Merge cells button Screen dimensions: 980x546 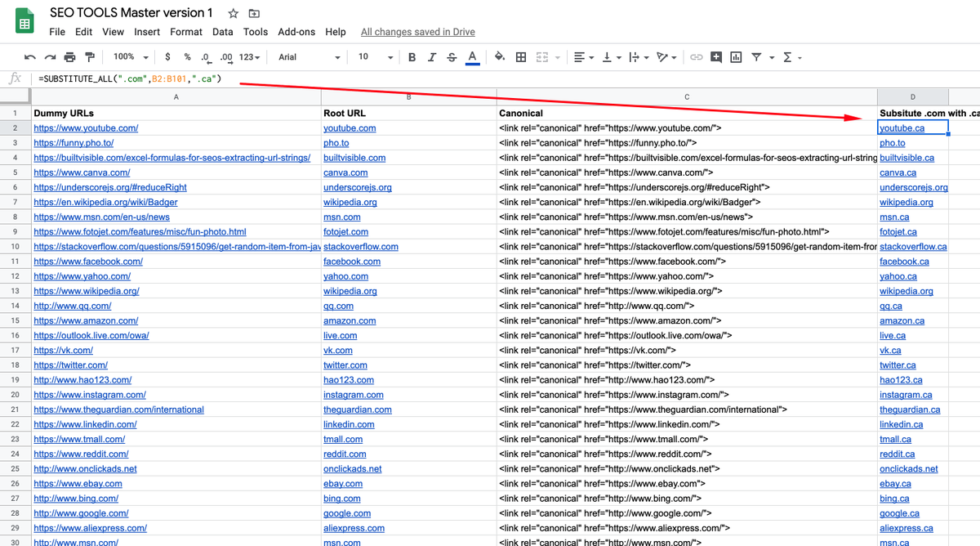pyautogui.click(x=541, y=57)
